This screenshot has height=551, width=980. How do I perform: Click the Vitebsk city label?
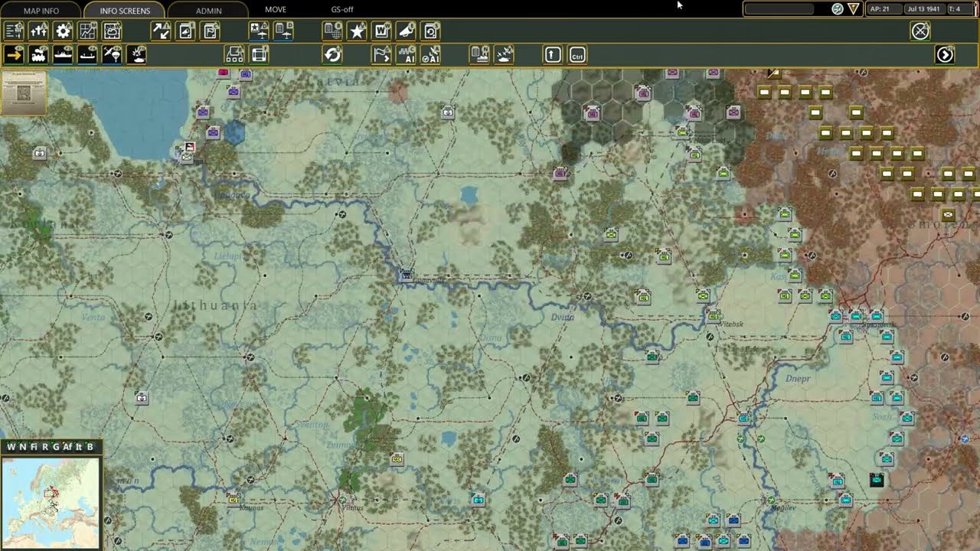pos(732,324)
